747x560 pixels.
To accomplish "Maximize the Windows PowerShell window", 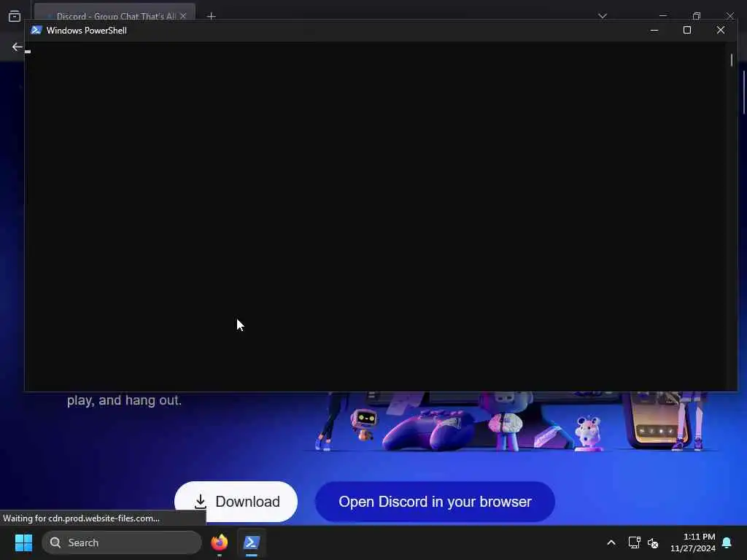I will tap(687, 30).
